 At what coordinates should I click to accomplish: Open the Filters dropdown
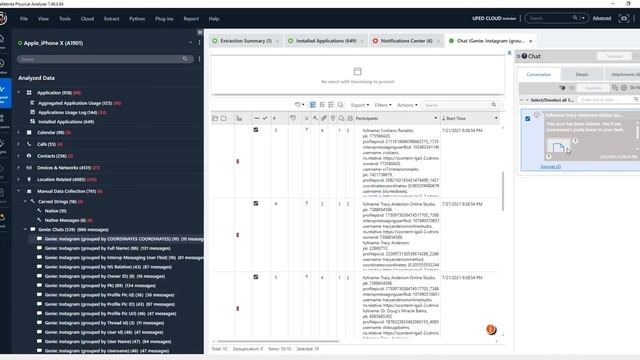pos(383,105)
